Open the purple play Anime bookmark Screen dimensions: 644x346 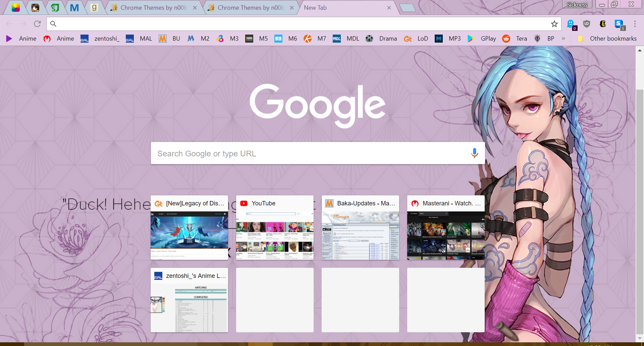(x=21, y=39)
